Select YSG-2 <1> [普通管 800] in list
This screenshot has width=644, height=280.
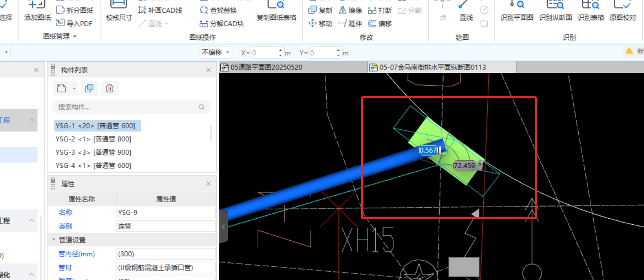[x=94, y=139]
